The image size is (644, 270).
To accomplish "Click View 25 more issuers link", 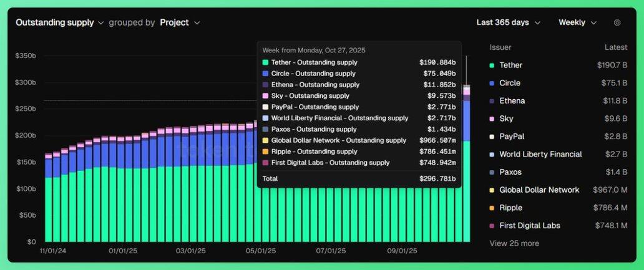I will 514,243.
